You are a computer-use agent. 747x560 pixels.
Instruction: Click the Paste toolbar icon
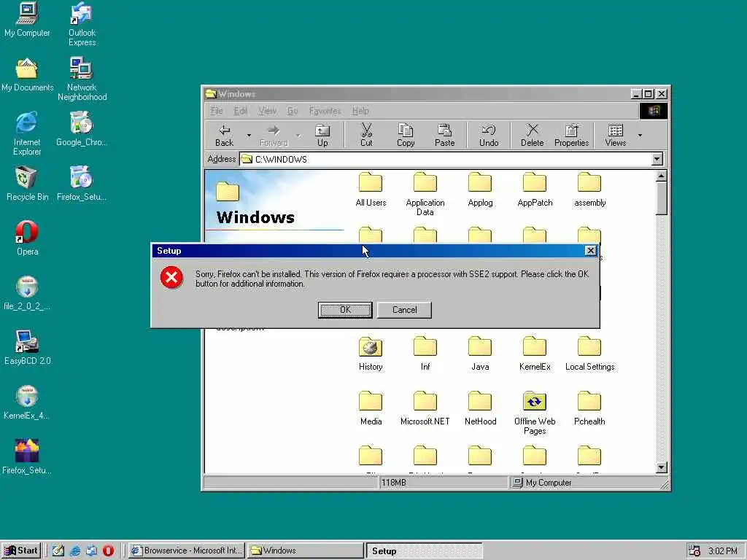click(x=444, y=135)
